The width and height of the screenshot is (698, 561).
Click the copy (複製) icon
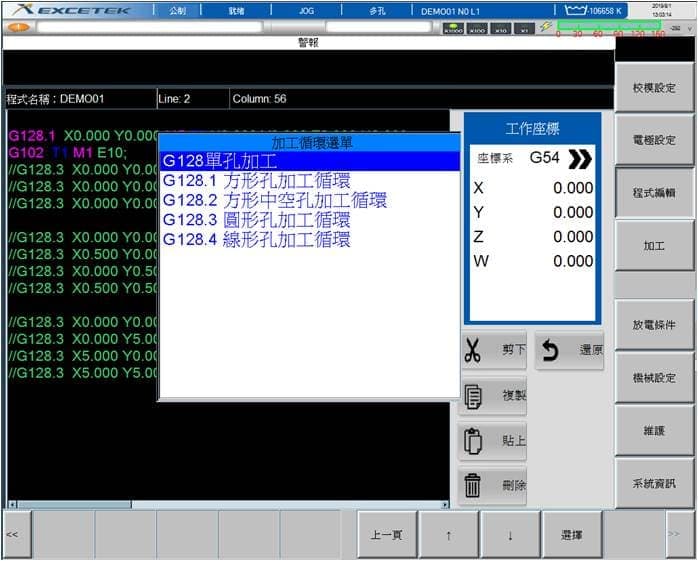pos(474,396)
